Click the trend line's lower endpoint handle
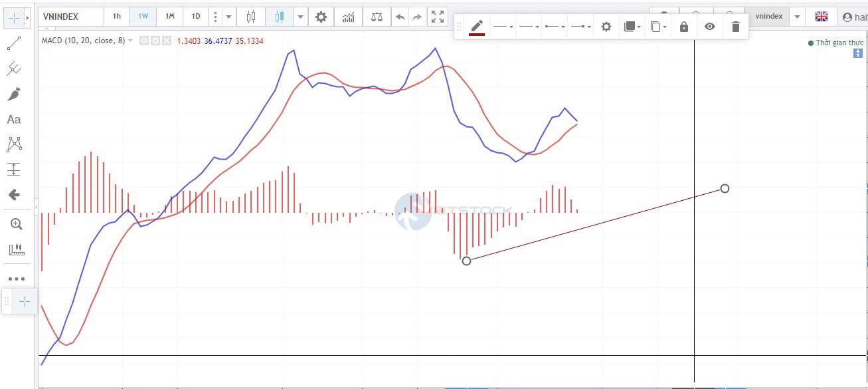Viewport: 868px width, 389px height. tap(466, 261)
